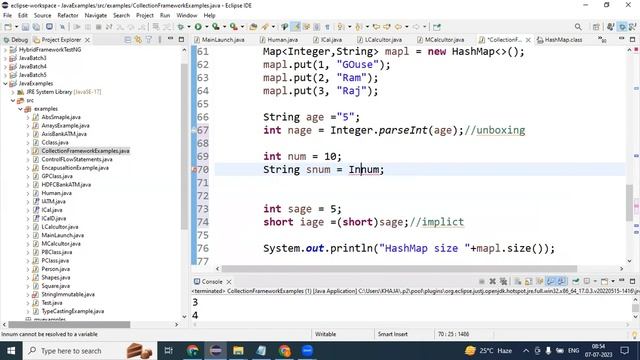Click the Pin Editor toolbar icon
Viewport: 640px width, 360px height.
tap(437, 27)
